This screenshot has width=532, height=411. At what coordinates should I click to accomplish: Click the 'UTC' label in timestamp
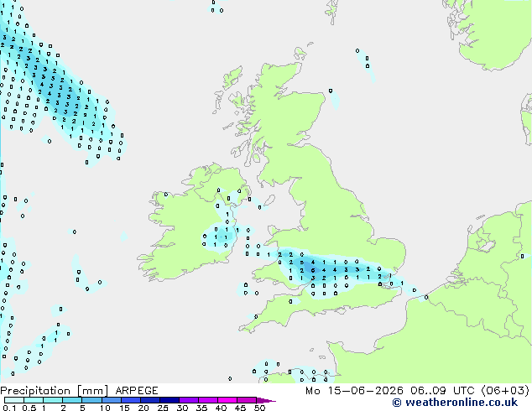click(x=464, y=391)
